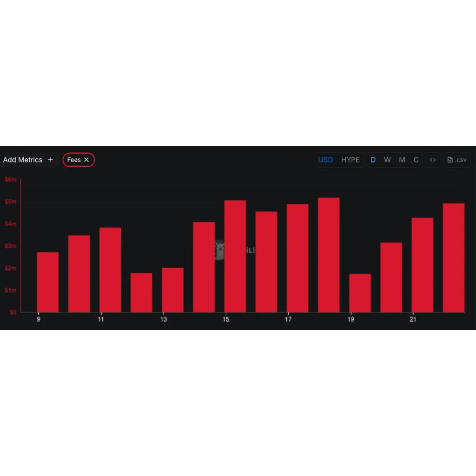This screenshot has height=476, width=476.
Task: Download the chart data as .csv
Action: 457,160
